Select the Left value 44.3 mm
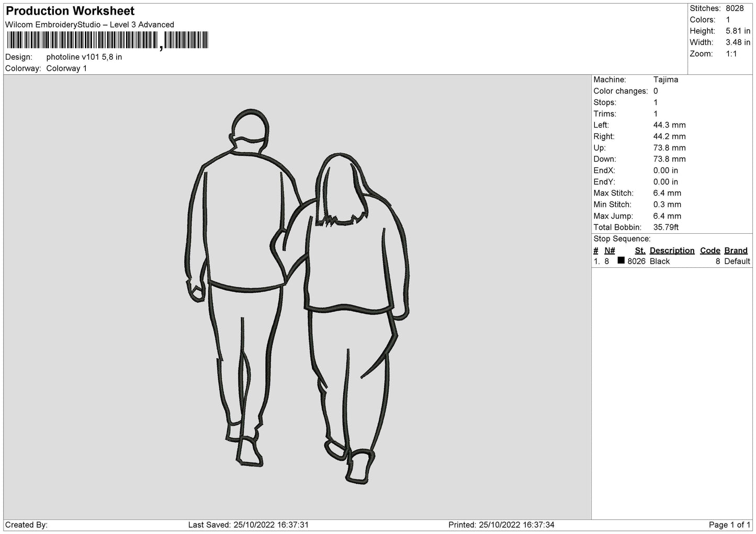 [670, 125]
